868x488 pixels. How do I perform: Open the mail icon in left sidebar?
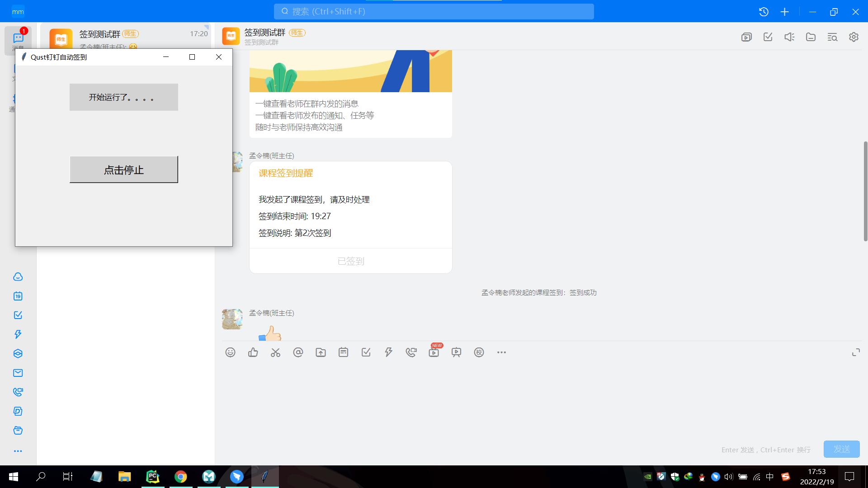(18, 373)
